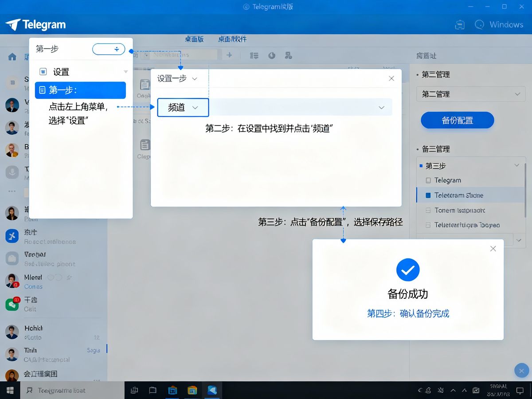The height and width of the screenshot is (399, 532).
Task: Click the list view toolbar icon
Action: 254,55
